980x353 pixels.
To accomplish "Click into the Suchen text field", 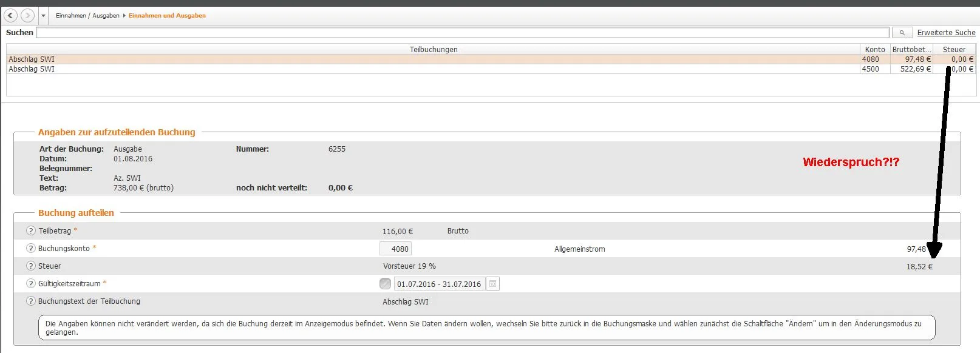I will pos(461,33).
